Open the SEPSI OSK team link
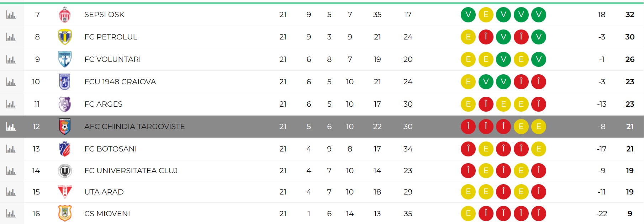644x224 pixels. pos(104,15)
